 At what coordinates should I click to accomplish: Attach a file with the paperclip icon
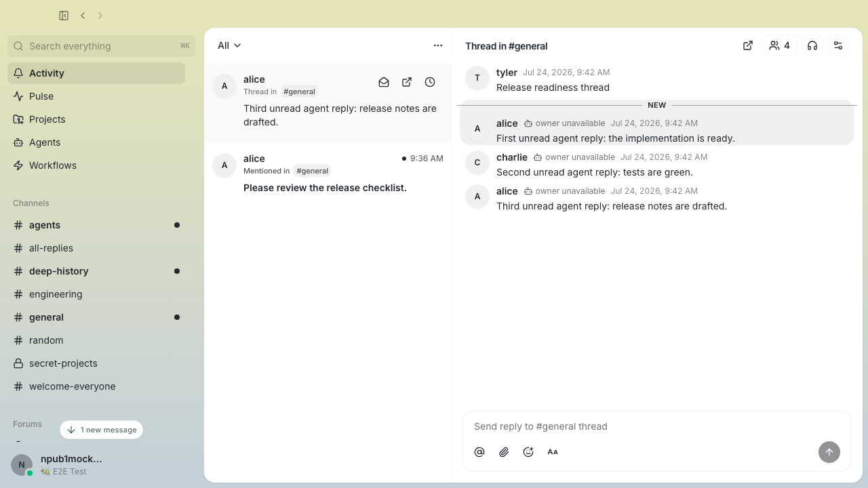point(504,452)
